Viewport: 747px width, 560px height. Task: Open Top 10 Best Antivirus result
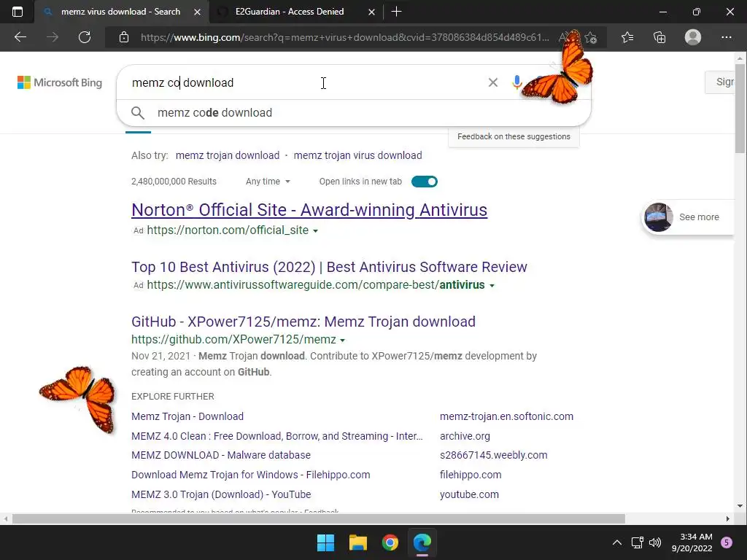pyautogui.click(x=329, y=267)
